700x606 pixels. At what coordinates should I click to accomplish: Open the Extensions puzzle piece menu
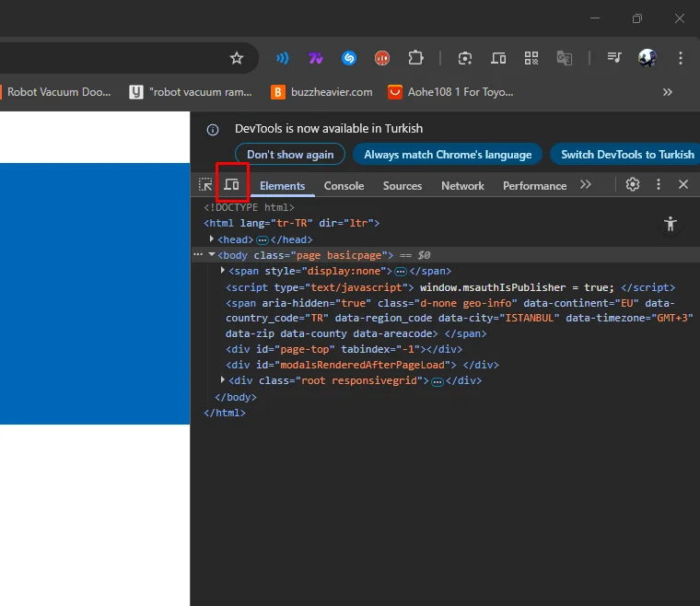pos(415,58)
